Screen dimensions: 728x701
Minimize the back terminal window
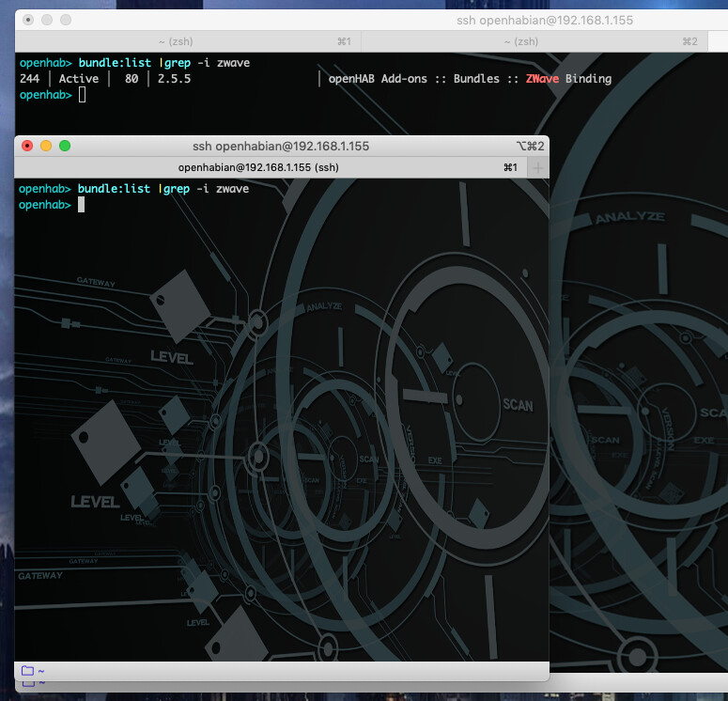pyautogui.click(x=47, y=20)
